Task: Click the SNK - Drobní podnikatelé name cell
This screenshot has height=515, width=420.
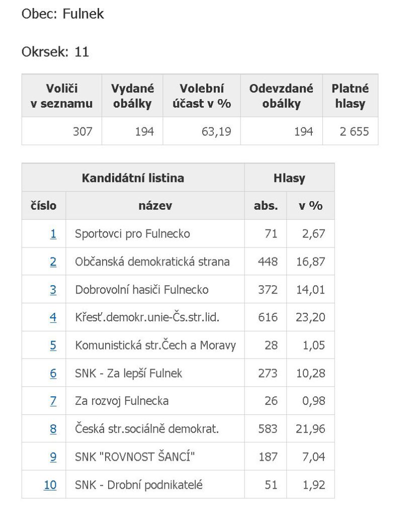Action: 155,484
